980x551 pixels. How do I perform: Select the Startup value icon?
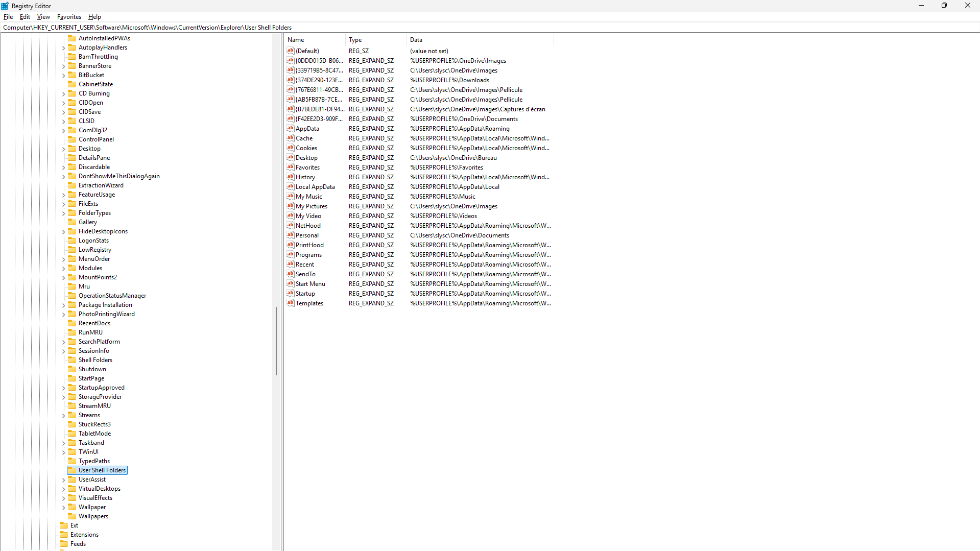(x=291, y=294)
